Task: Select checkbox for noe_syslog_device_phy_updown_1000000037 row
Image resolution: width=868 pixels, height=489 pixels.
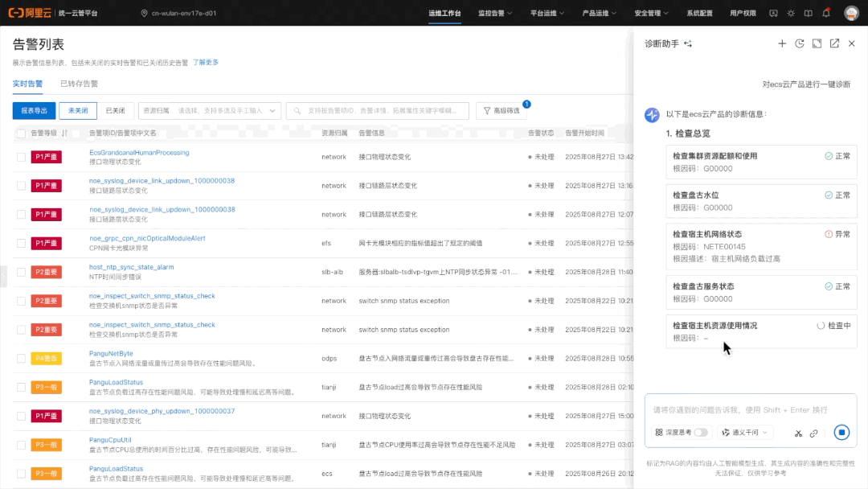Action: [21, 416]
